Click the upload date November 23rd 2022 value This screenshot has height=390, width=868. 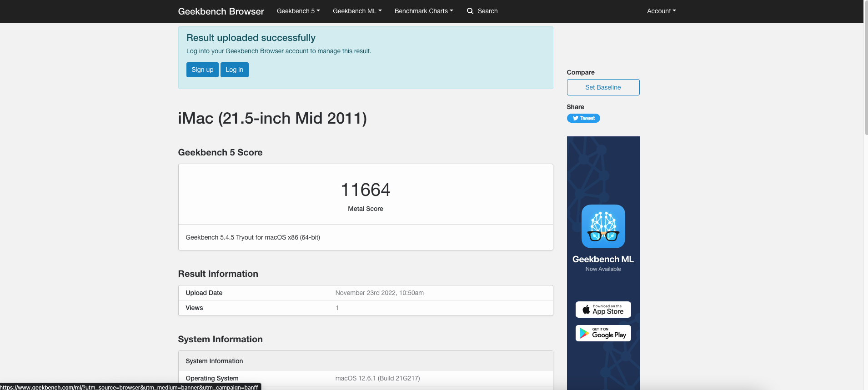[x=380, y=293]
